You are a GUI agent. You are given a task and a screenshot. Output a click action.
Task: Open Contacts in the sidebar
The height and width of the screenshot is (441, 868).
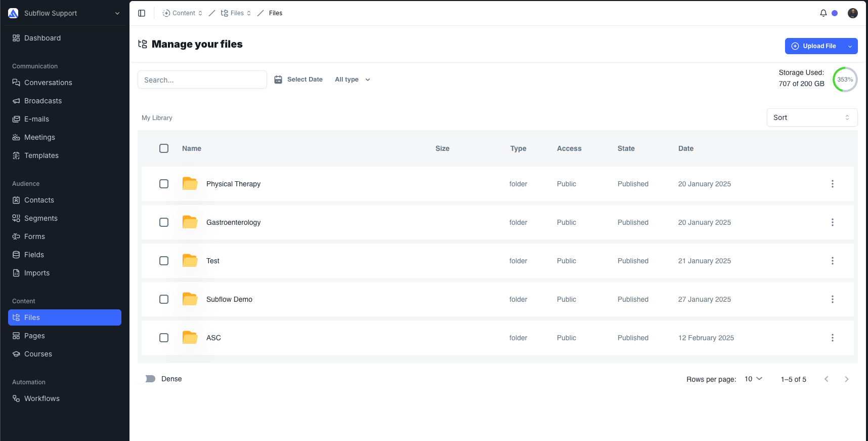click(x=65, y=200)
